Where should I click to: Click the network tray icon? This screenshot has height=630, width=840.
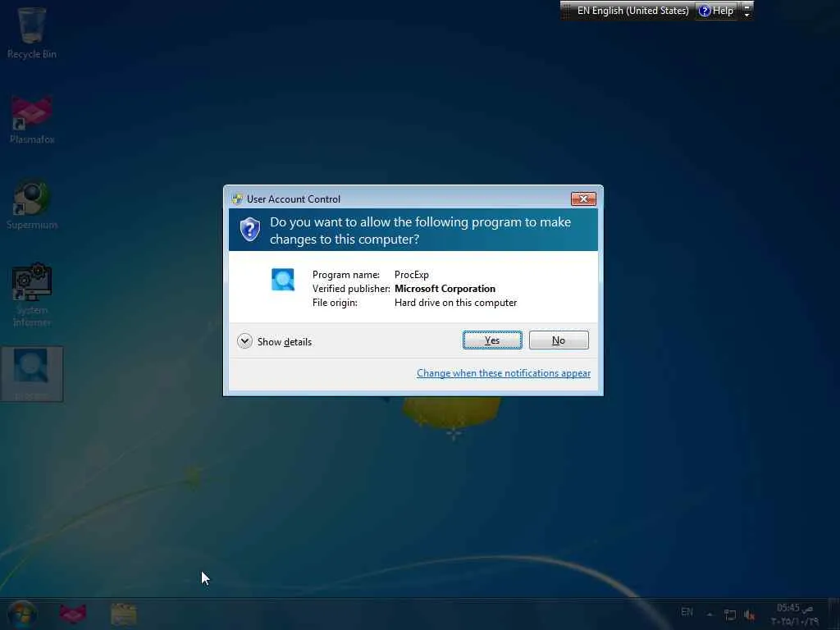pos(729,615)
